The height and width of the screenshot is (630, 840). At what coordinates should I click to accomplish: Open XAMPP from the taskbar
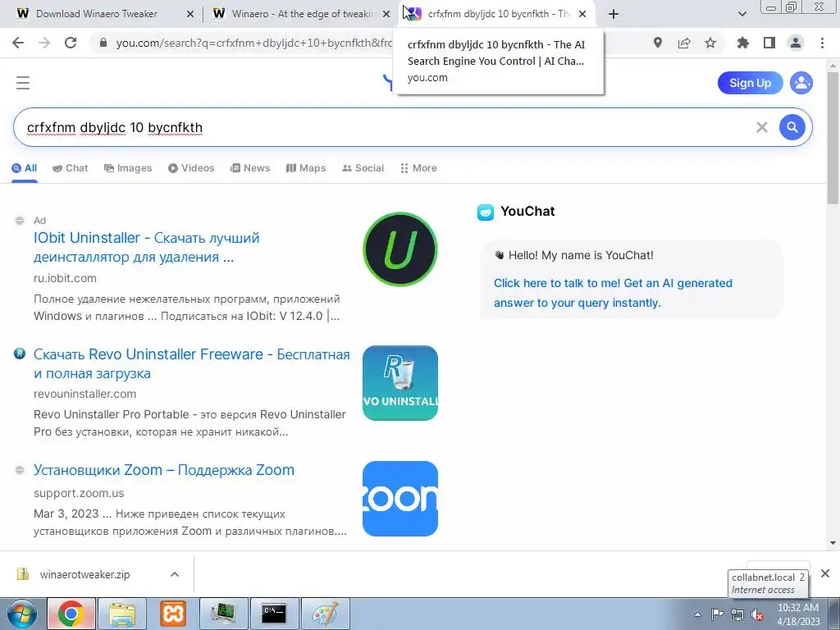click(x=173, y=614)
